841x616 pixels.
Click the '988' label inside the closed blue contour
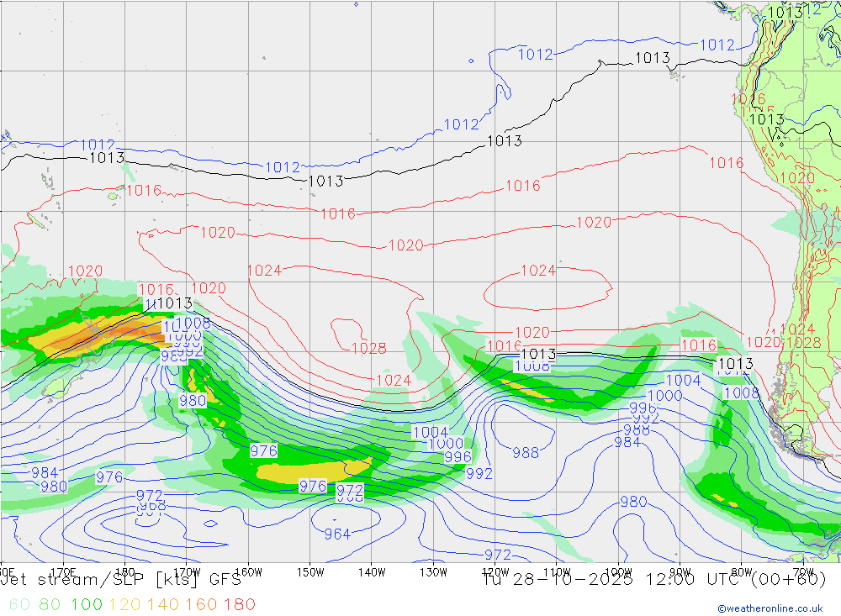pyautogui.click(x=526, y=453)
